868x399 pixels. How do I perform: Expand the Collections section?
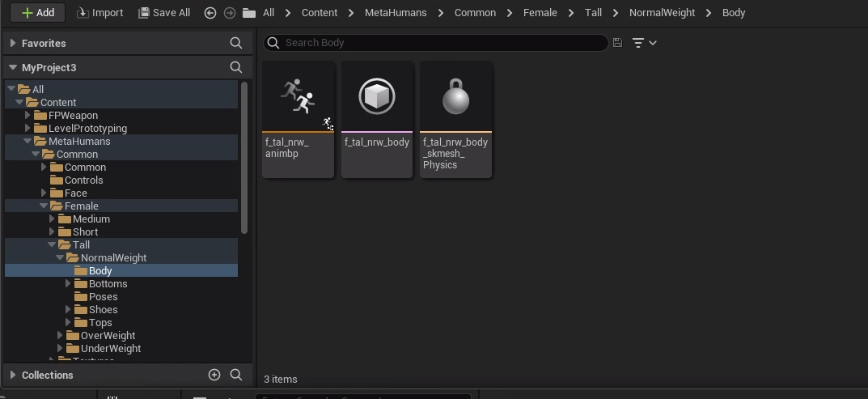click(12, 375)
